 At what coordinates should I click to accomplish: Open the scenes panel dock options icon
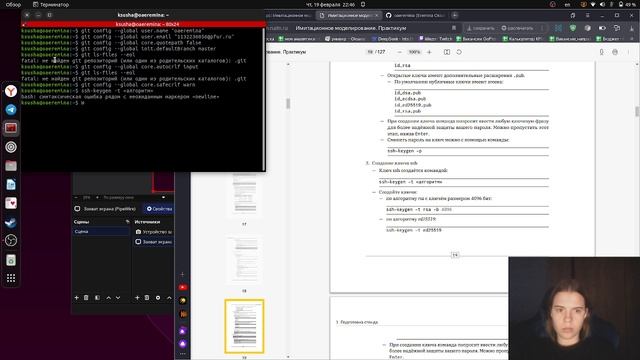tap(127, 222)
